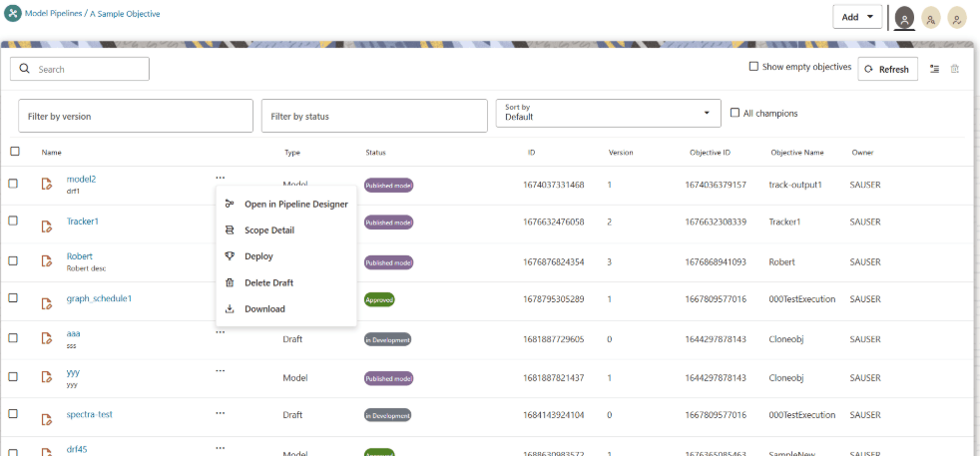Click into the Search input field
The height and width of the screenshot is (459, 980).
pos(80,69)
